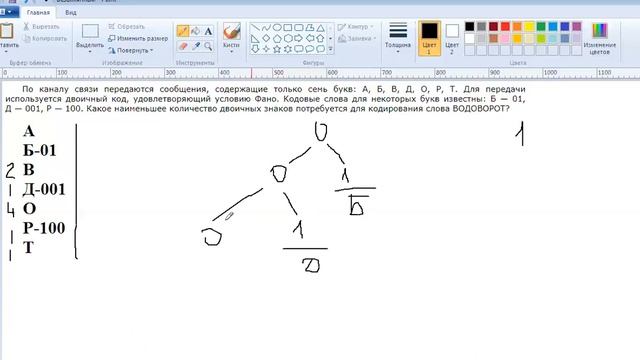Choose the Triangle shape
This screenshot has width=640, height=360.
click(x=320, y=28)
